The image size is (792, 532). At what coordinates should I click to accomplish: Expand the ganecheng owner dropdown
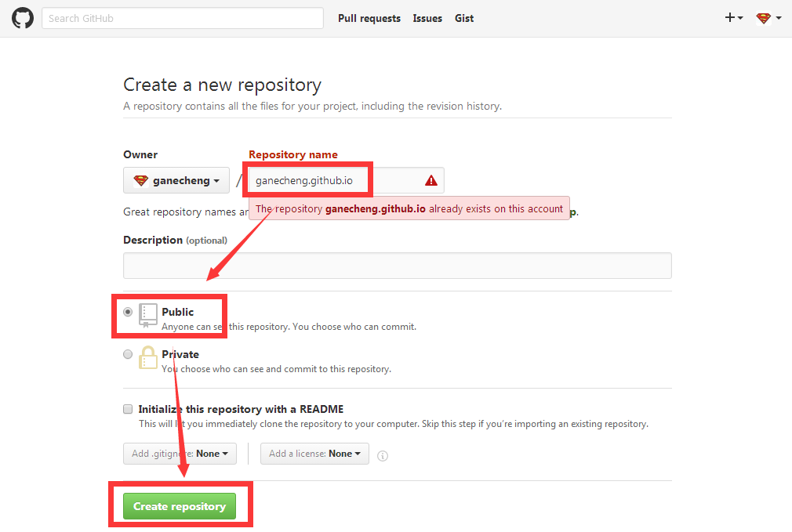click(x=176, y=180)
